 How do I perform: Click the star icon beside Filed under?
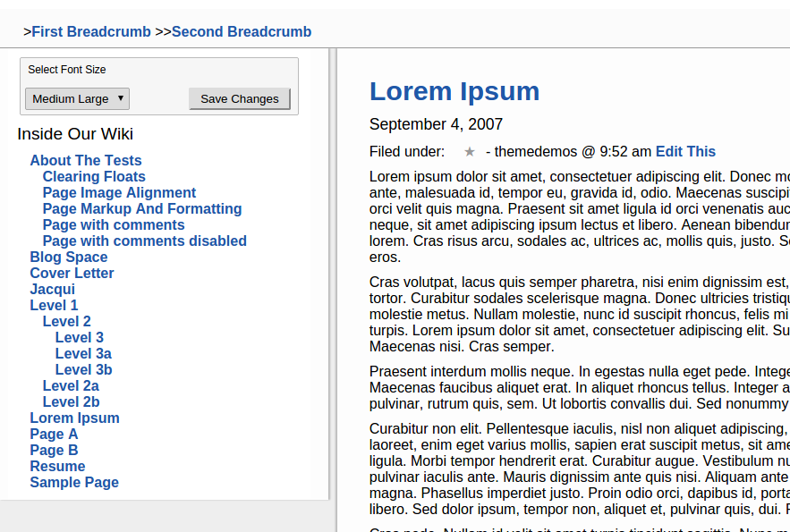(x=470, y=152)
